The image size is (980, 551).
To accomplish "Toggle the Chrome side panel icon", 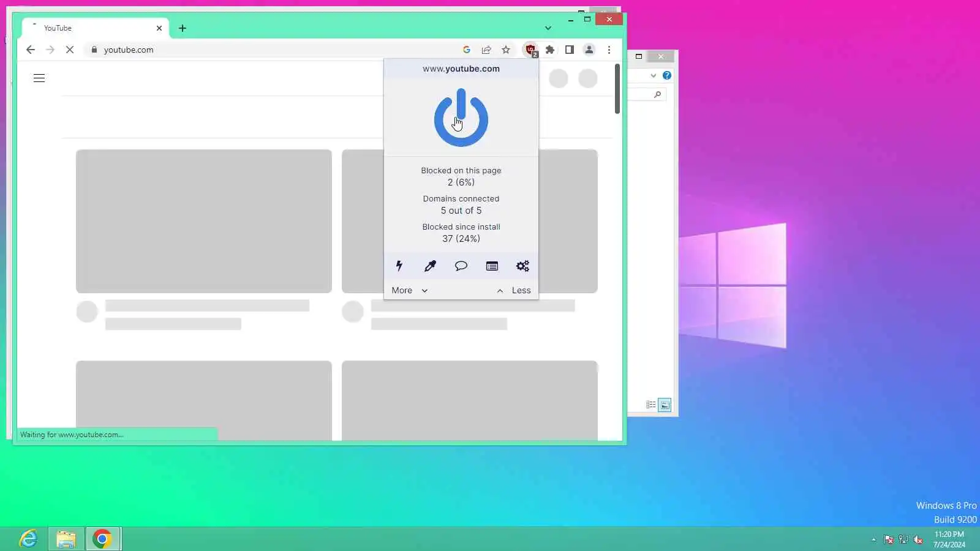I will coord(570,50).
